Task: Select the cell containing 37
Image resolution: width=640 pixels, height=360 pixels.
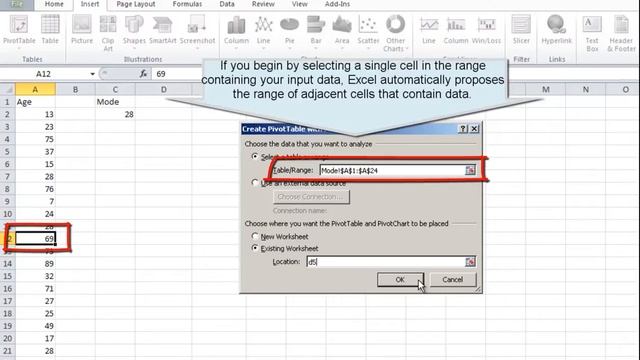Action: 35,152
